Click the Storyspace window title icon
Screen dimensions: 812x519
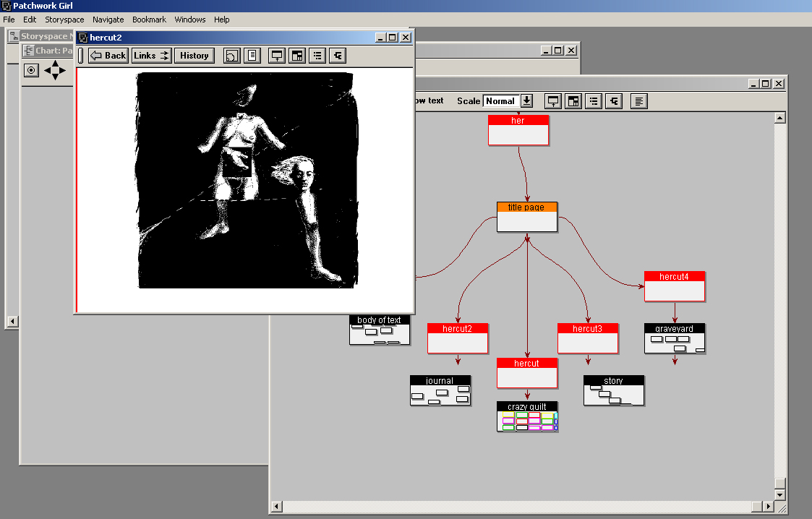[14, 36]
